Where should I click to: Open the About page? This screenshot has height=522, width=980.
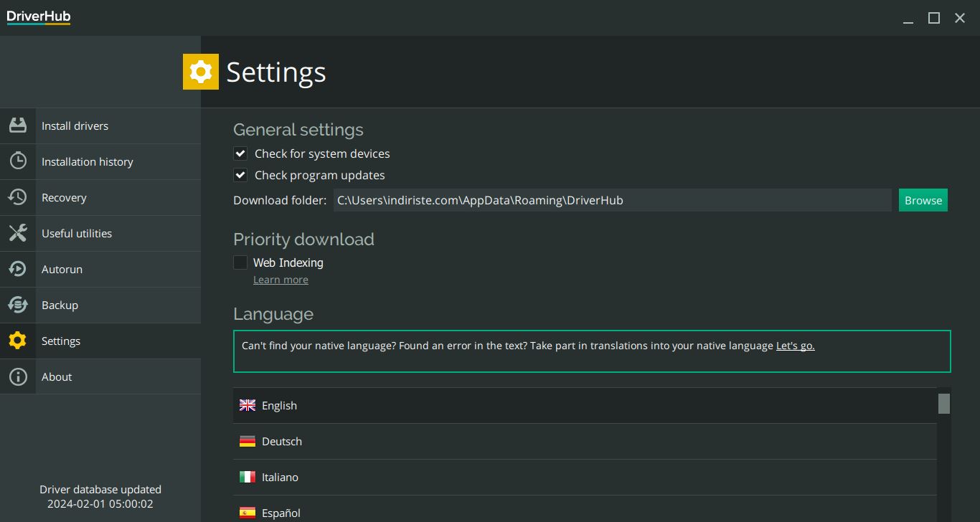(x=100, y=376)
